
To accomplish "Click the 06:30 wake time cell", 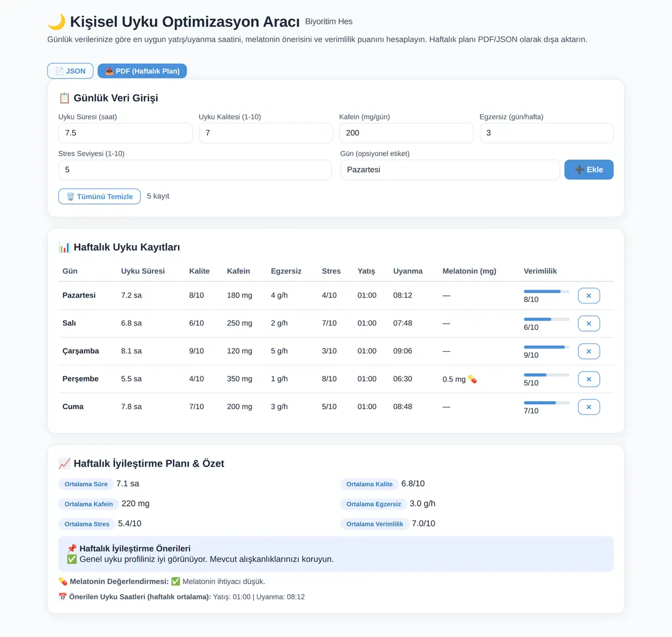I will coord(403,379).
